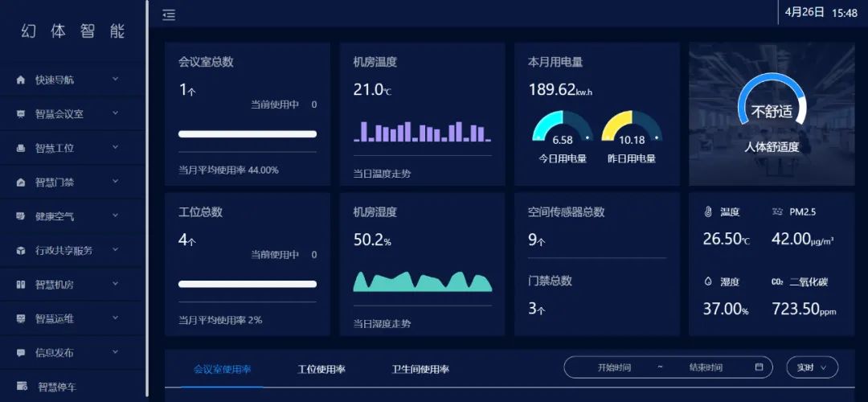The image size is (868, 402).
Task: Expand the 智慧门禁 menu chevron
Action: coord(115,181)
